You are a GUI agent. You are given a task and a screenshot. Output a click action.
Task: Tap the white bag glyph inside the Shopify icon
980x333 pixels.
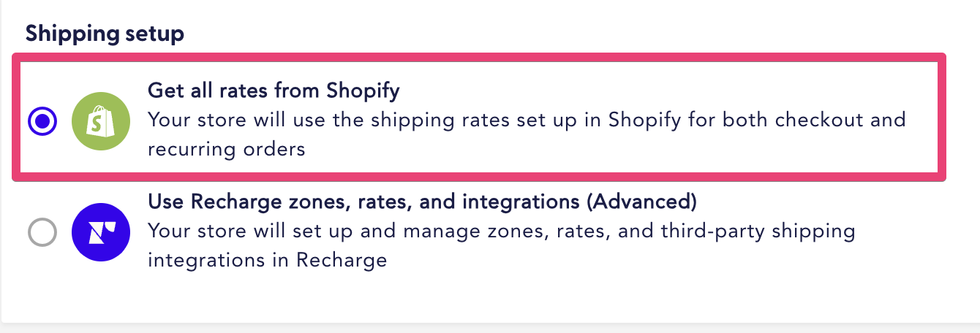click(x=99, y=120)
